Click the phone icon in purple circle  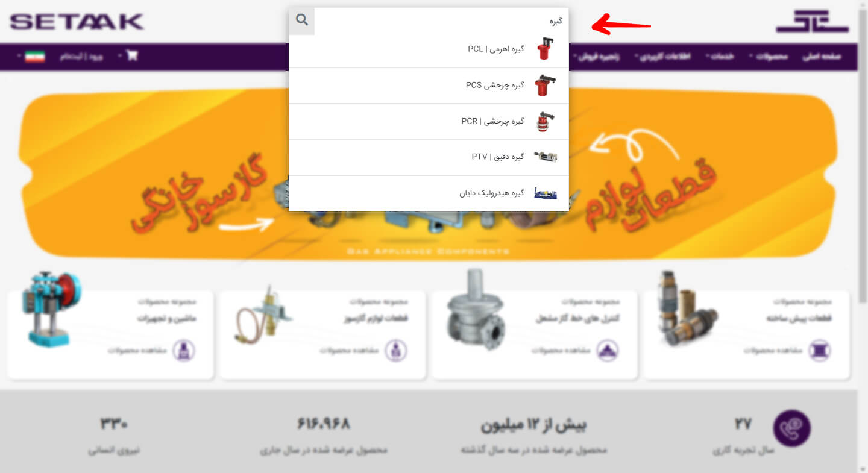pyautogui.click(x=791, y=428)
